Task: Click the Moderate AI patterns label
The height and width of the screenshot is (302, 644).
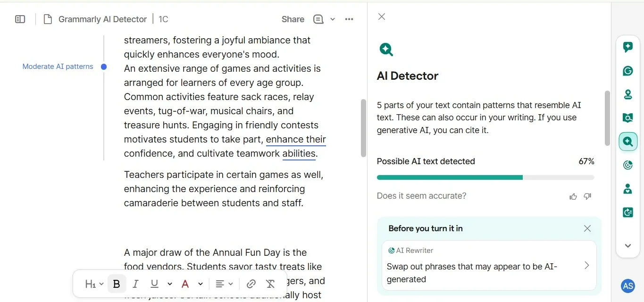Action: [58, 67]
